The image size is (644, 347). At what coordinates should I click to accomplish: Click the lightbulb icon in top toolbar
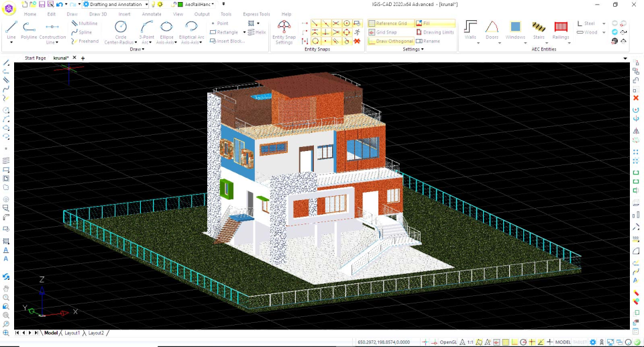coord(153,4)
